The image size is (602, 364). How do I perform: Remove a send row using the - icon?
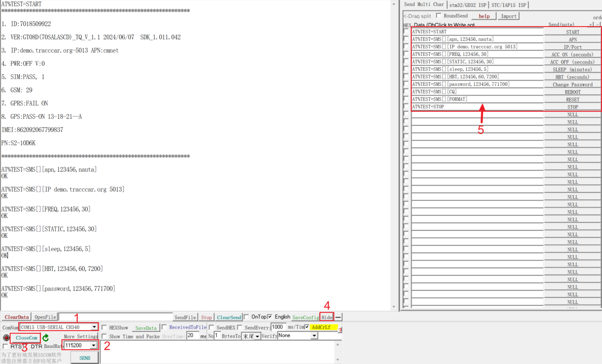(597, 25)
